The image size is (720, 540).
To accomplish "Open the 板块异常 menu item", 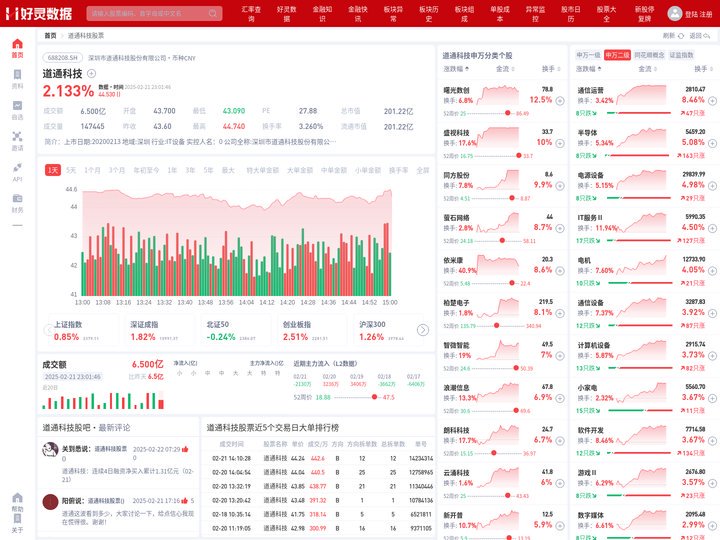I will click(x=394, y=14).
